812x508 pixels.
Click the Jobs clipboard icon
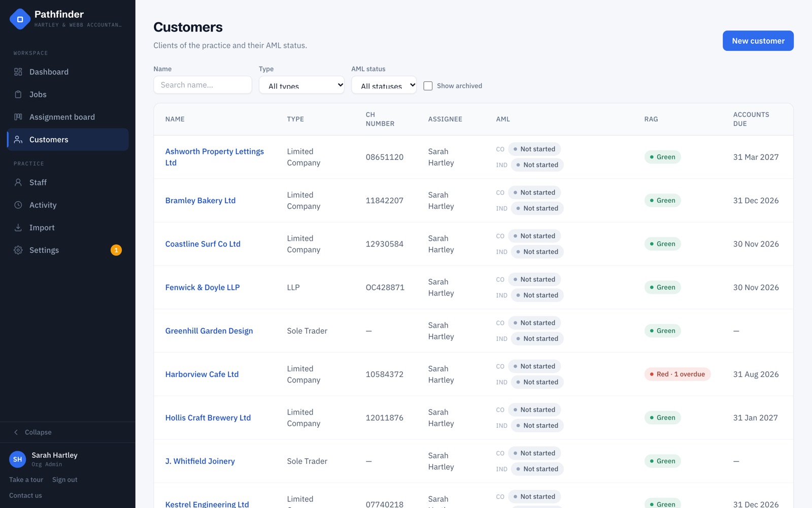[18, 94]
